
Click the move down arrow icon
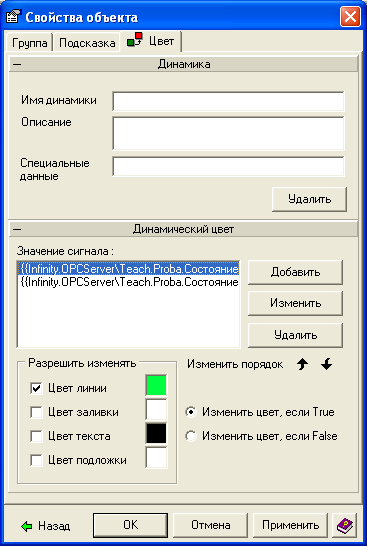pyautogui.click(x=326, y=364)
